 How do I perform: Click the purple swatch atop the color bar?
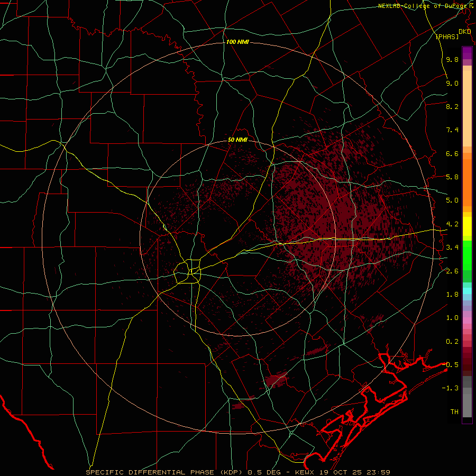point(467,53)
